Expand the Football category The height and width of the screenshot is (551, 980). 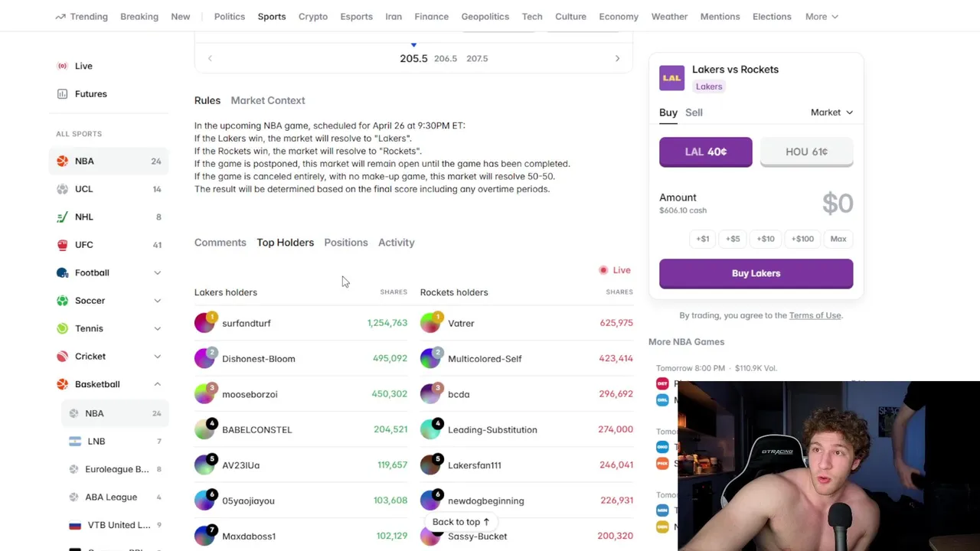(157, 272)
